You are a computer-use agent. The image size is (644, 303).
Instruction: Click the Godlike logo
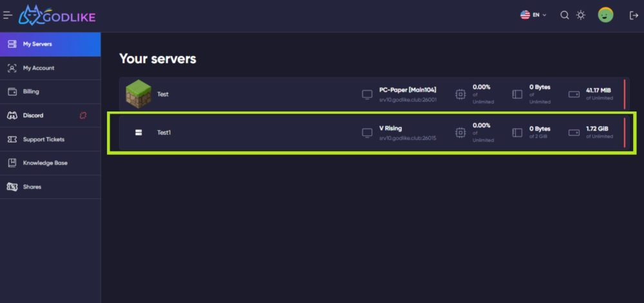[x=57, y=15]
